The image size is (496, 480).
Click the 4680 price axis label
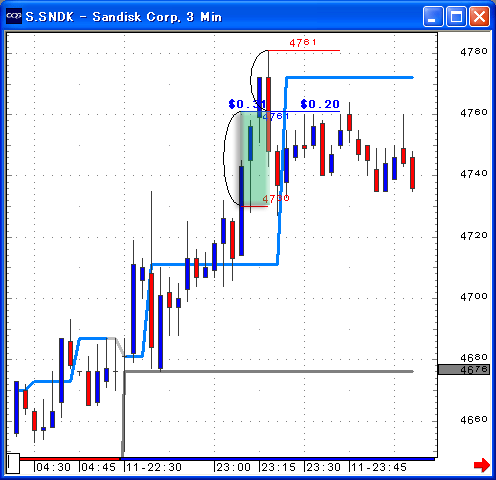coord(474,358)
